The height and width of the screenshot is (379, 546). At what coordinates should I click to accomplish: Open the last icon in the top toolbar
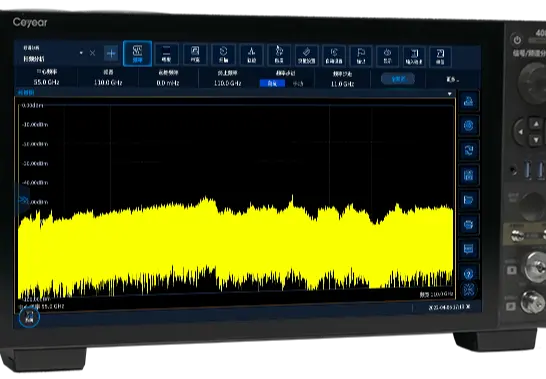(x=440, y=57)
